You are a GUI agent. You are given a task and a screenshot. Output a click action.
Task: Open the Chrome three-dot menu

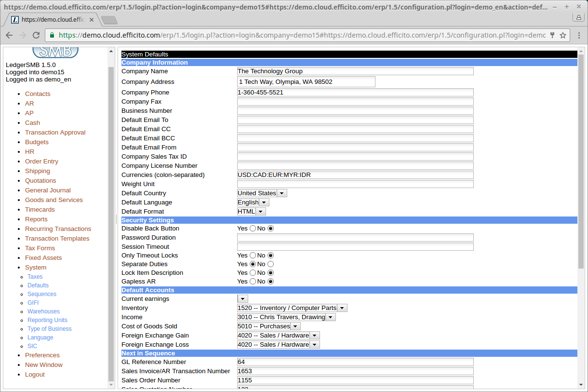(x=579, y=35)
